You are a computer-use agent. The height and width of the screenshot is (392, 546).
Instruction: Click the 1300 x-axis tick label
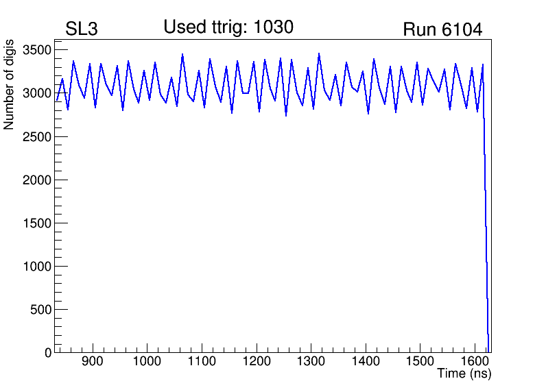pyautogui.click(x=311, y=361)
